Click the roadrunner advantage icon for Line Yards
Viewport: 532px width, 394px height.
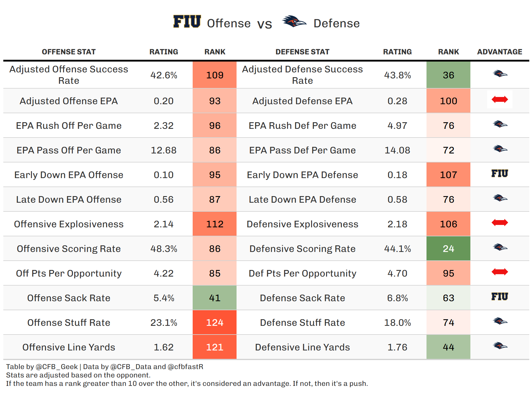pos(500,346)
